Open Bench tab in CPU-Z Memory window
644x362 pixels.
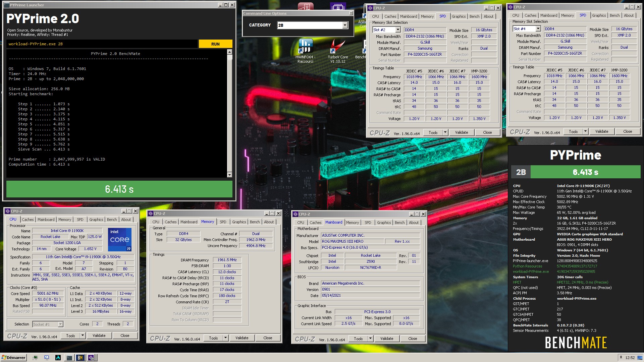(255, 222)
